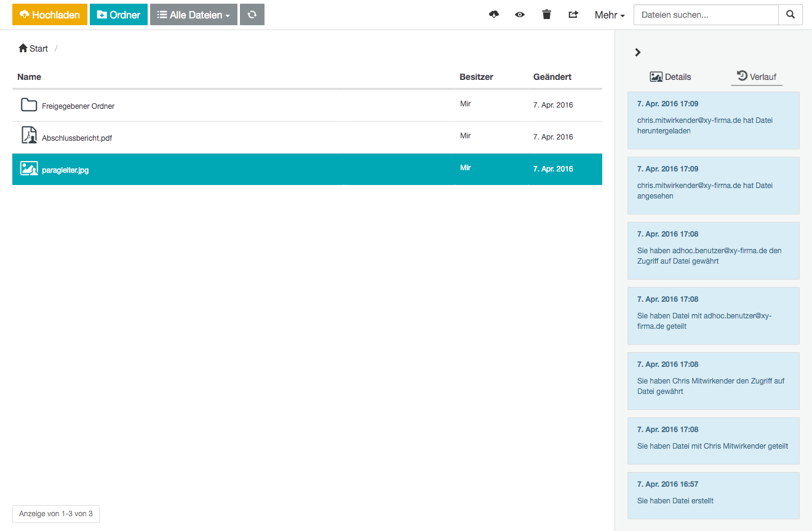Click entry 'Datei mit Chris Mitwirkender geteilt'
The height and width of the screenshot is (531, 812).
714,441
